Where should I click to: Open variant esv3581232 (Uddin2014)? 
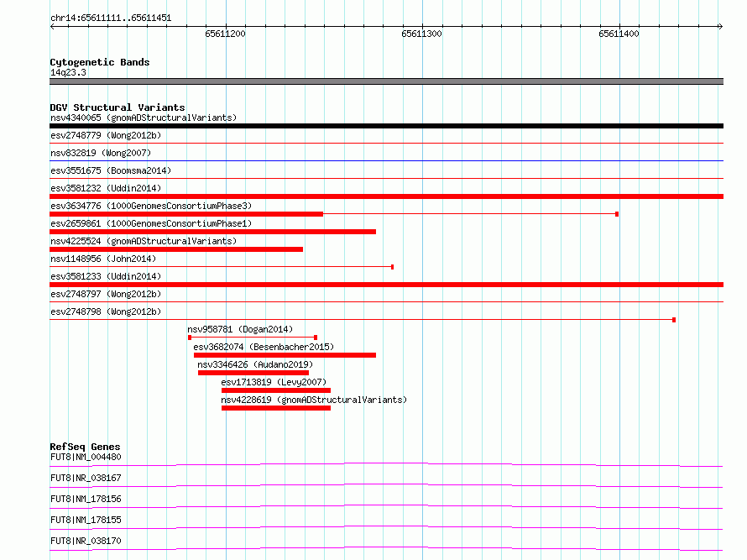pos(106,188)
